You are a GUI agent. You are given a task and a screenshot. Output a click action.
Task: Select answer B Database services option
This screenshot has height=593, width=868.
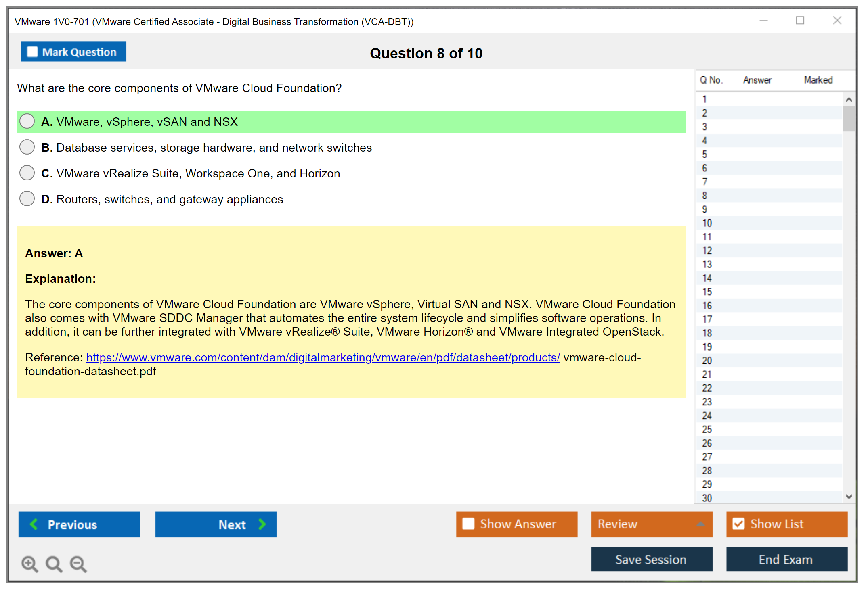coord(27,147)
